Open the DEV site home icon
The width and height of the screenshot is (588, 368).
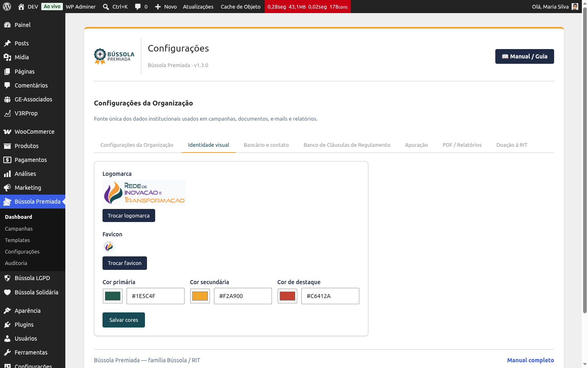click(x=21, y=7)
